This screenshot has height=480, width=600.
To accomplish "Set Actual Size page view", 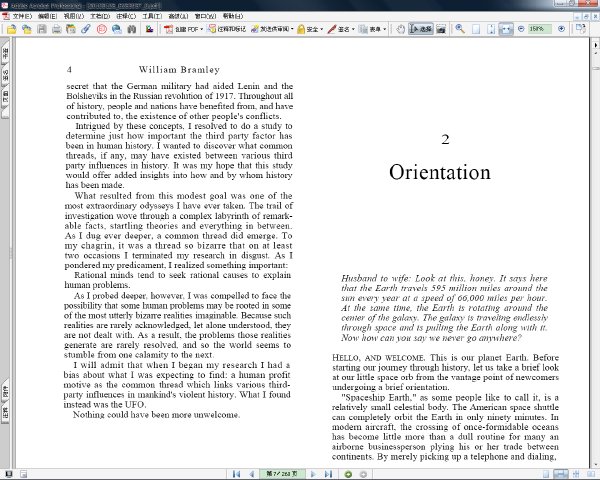I will pos(476,29).
